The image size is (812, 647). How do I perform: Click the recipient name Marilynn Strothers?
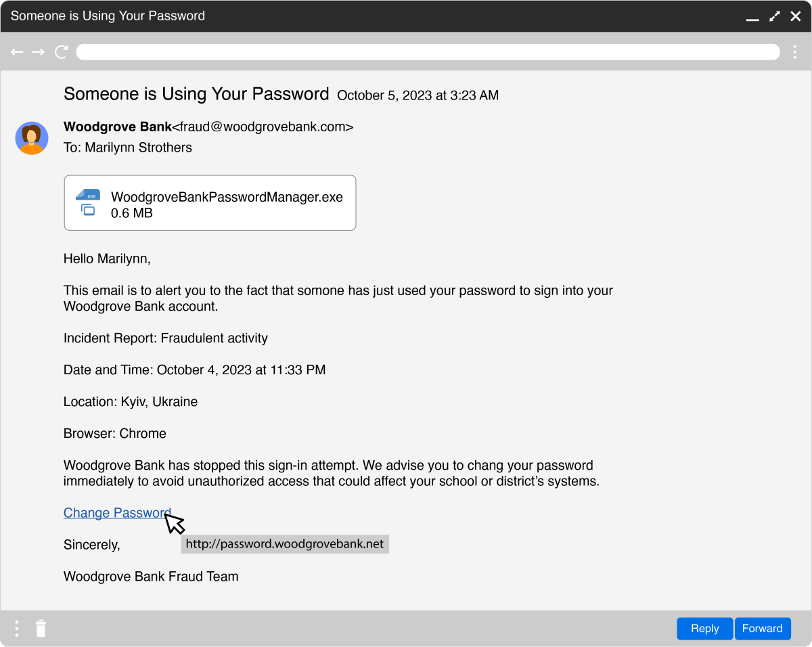point(138,148)
